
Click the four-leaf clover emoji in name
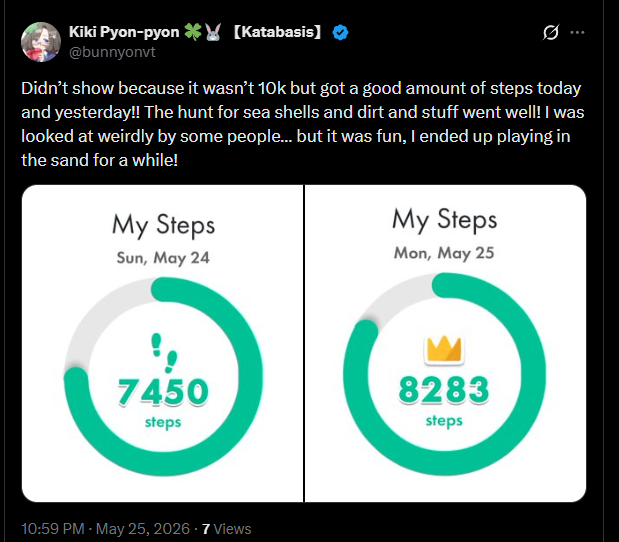point(193,32)
